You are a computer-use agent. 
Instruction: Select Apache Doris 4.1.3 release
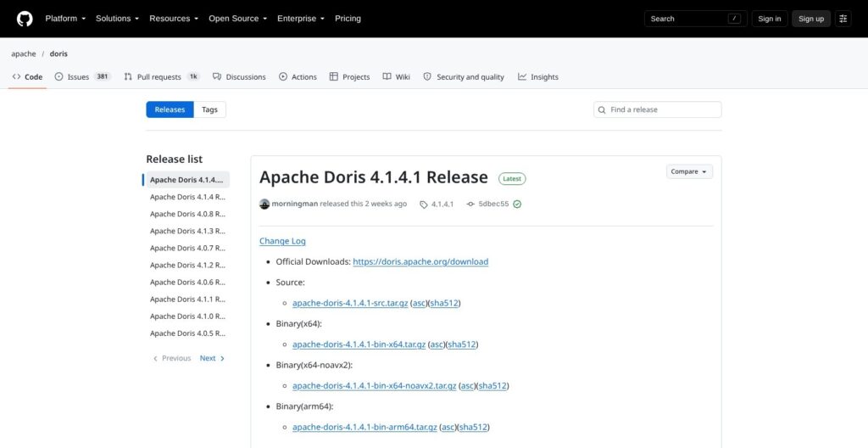point(187,231)
